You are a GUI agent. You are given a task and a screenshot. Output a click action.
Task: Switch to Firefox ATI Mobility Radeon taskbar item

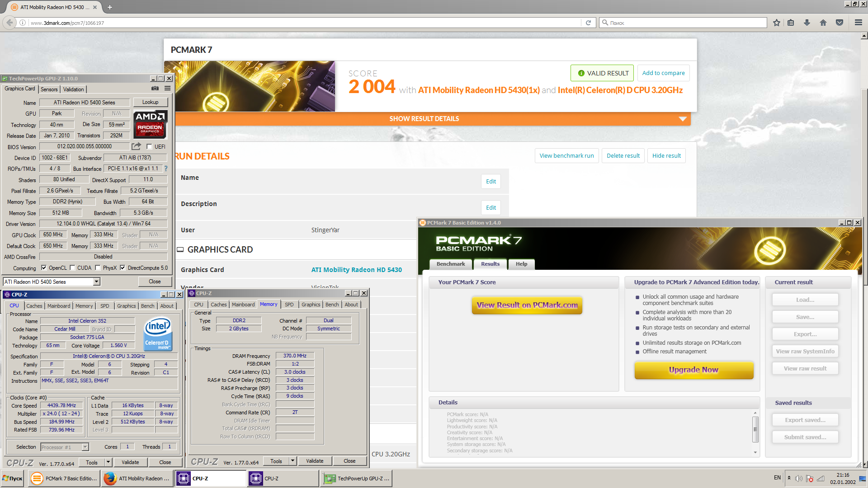137,479
